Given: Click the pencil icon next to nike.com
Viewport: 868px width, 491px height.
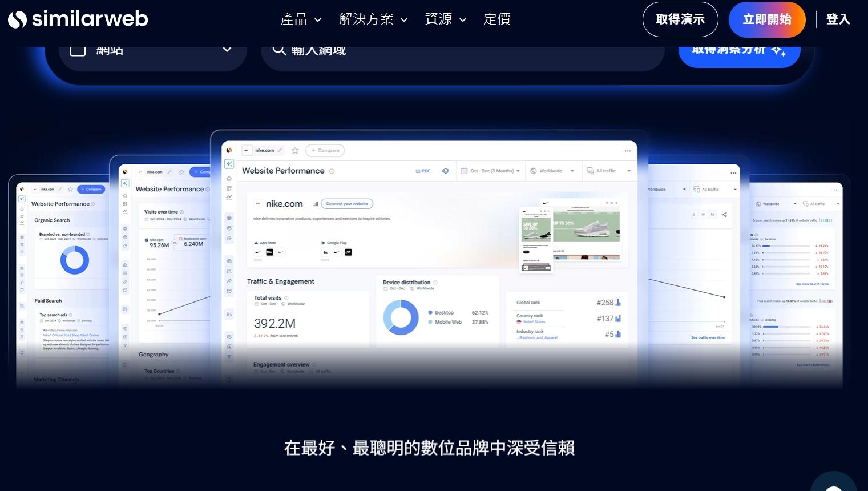Looking at the screenshot, I should coord(280,150).
